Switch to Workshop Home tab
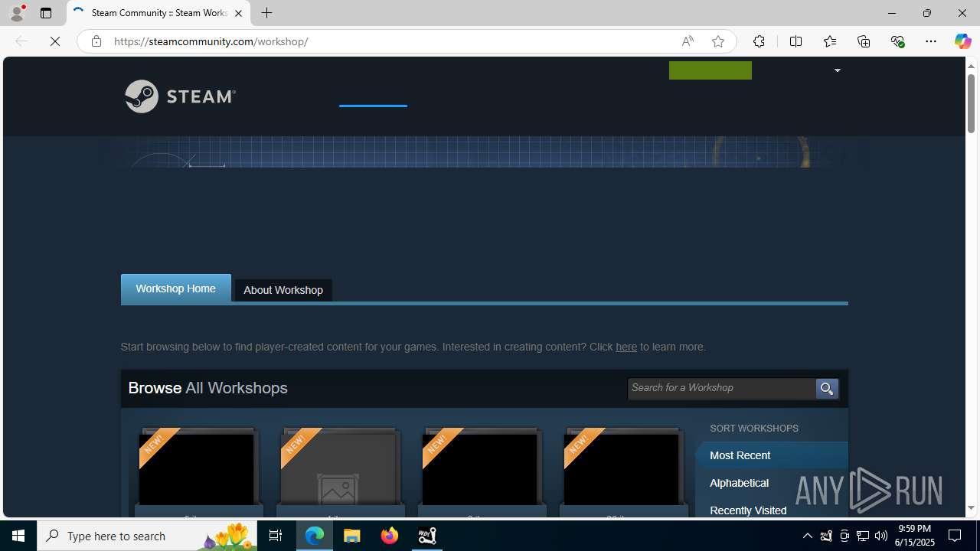This screenshot has height=551, width=980. pos(175,289)
